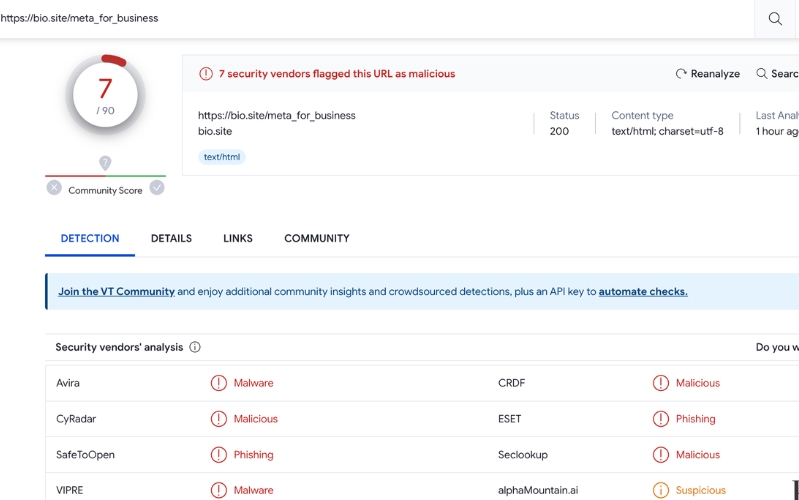
Task: Click the 7/90 detection score gauge
Action: [105, 95]
